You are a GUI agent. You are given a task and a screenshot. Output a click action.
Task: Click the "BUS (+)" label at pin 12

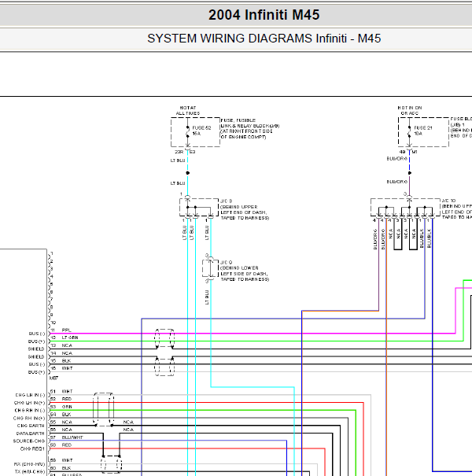coord(36,341)
